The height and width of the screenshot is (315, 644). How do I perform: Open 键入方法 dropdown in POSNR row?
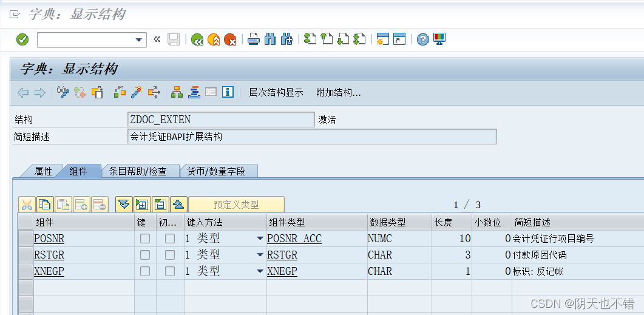260,238
